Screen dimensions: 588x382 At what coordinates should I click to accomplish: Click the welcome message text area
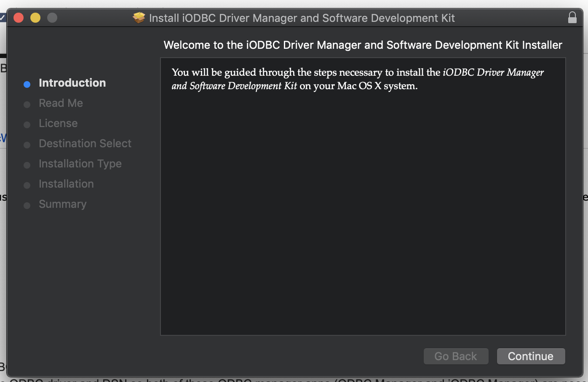pyautogui.click(x=363, y=196)
